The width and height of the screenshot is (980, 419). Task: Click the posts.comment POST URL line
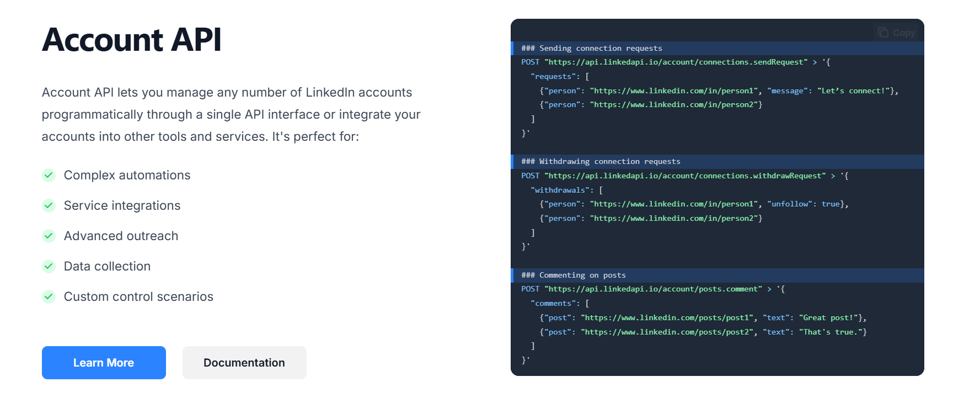653,289
